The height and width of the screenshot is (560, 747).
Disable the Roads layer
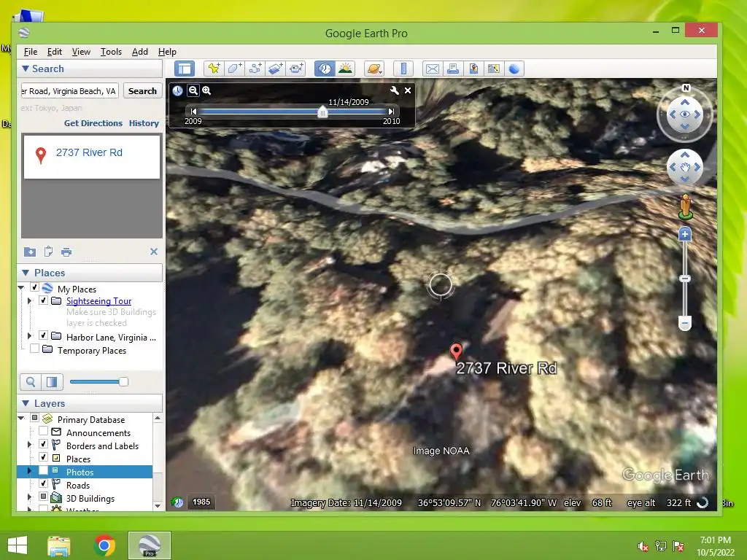pos(43,483)
